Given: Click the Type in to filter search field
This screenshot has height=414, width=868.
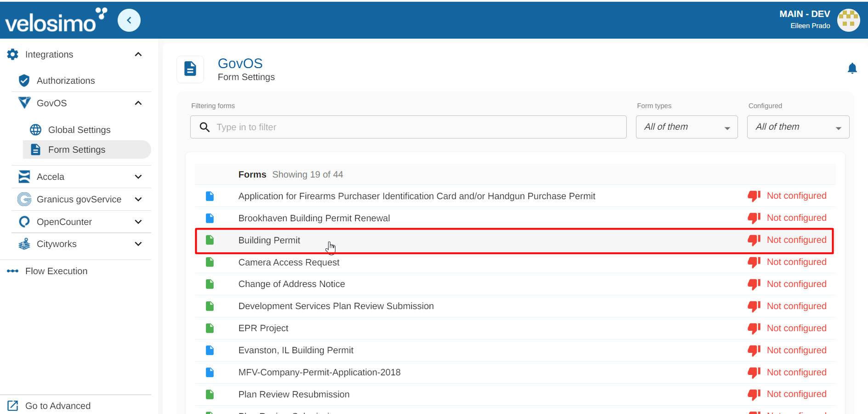Looking at the screenshot, I should point(408,127).
